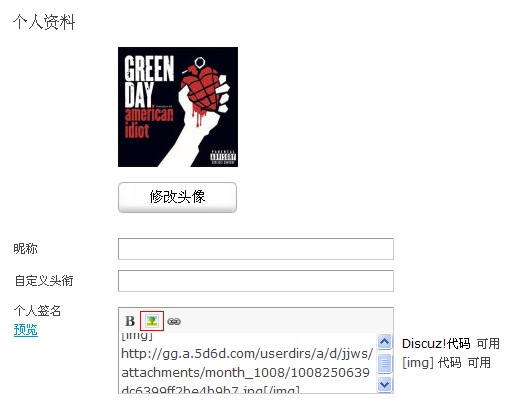Click the 个人资料 section heading

pyautogui.click(x=44, y=22)
